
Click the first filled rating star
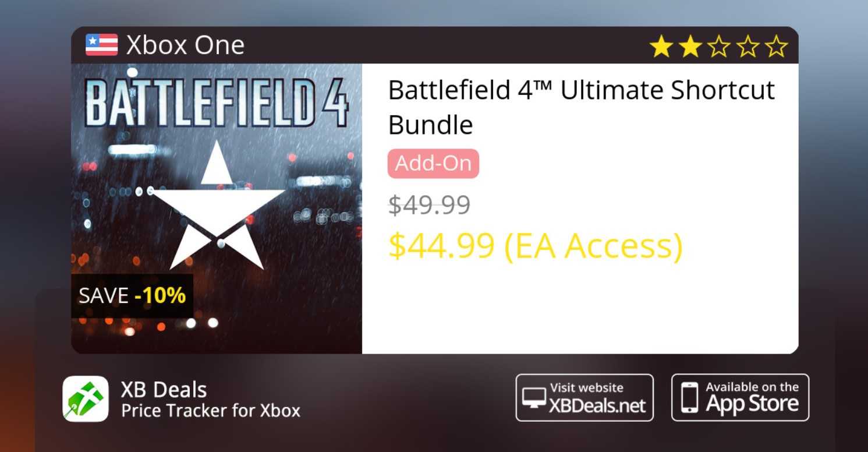coord(661,46)
